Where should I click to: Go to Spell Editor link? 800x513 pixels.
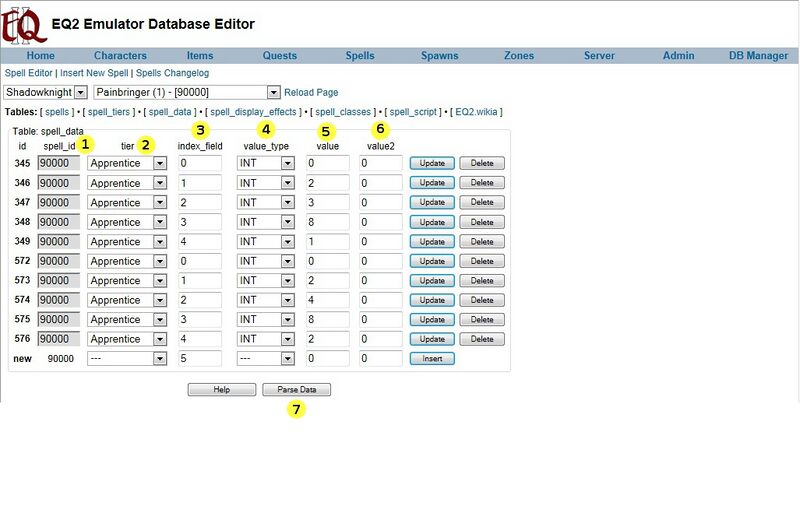(x=29, y=73)
